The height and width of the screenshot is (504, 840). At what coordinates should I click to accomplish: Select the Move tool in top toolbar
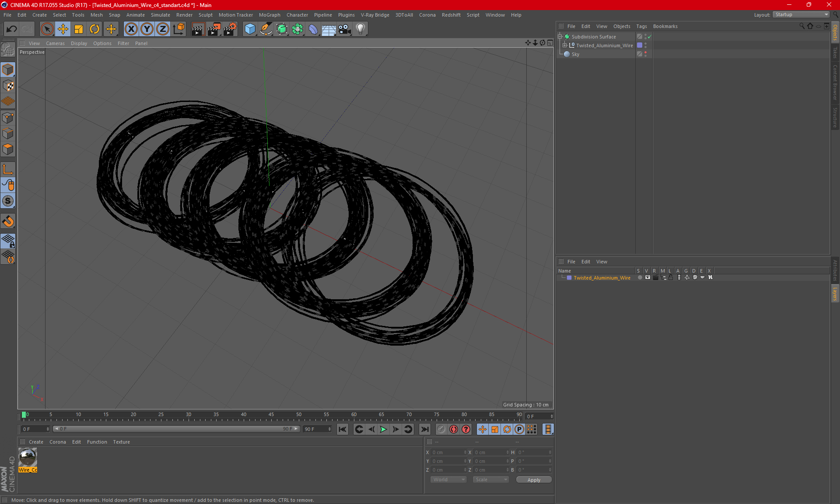[63, 29]
